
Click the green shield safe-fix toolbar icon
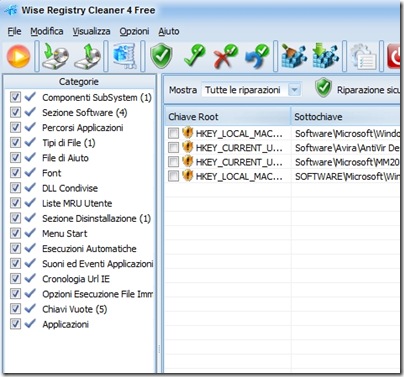click(x=161, y=56)
